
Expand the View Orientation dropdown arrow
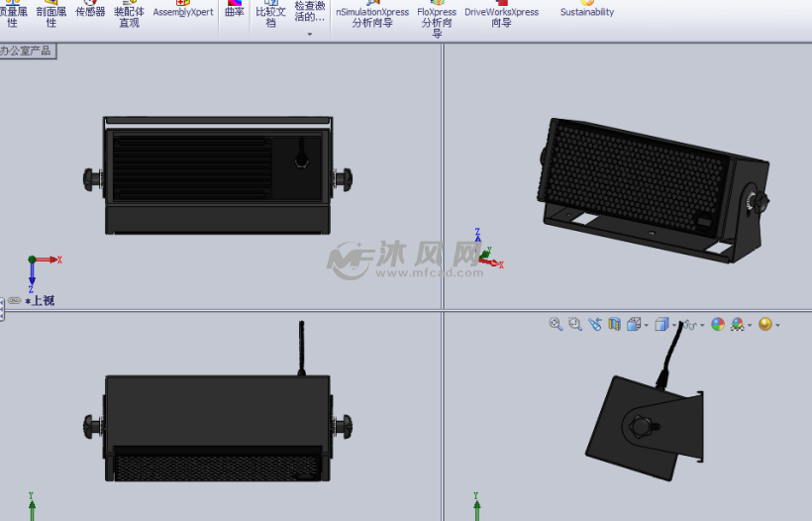coord(647,325)
